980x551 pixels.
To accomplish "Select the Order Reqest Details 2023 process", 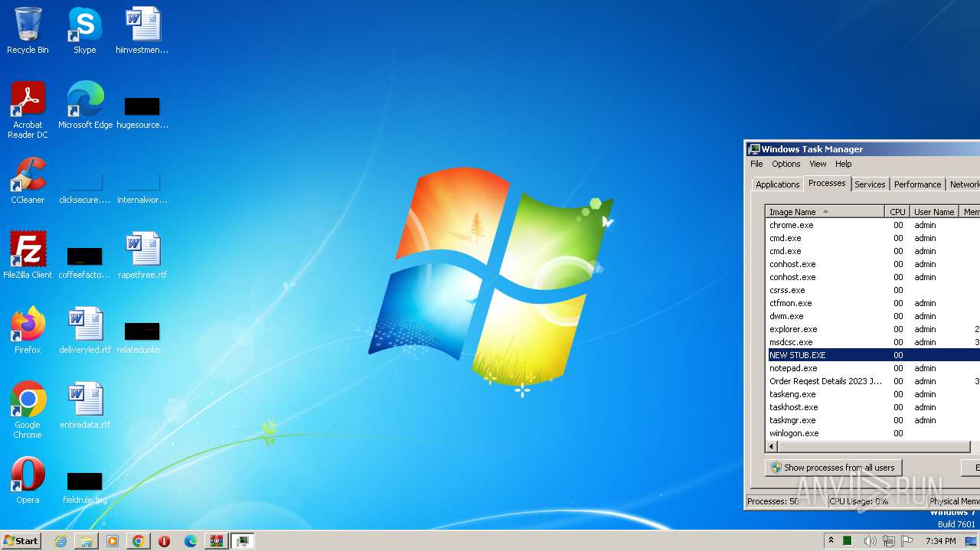I will [874, 381].
